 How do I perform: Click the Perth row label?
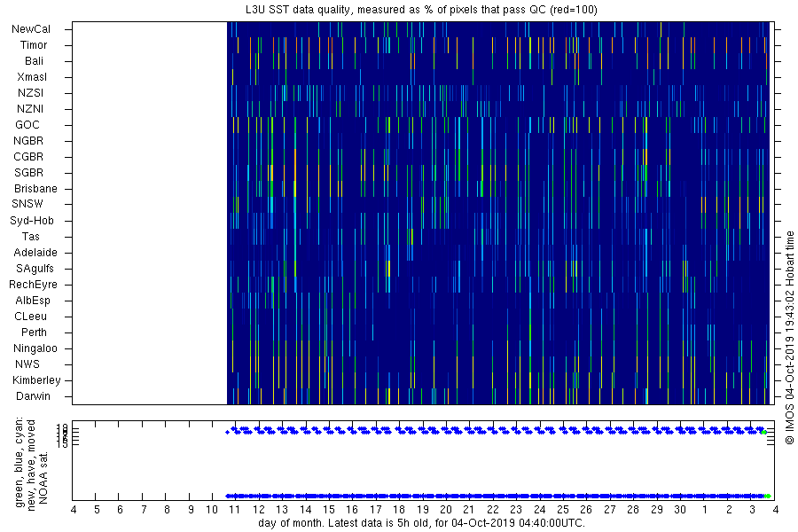coord(34,332)
